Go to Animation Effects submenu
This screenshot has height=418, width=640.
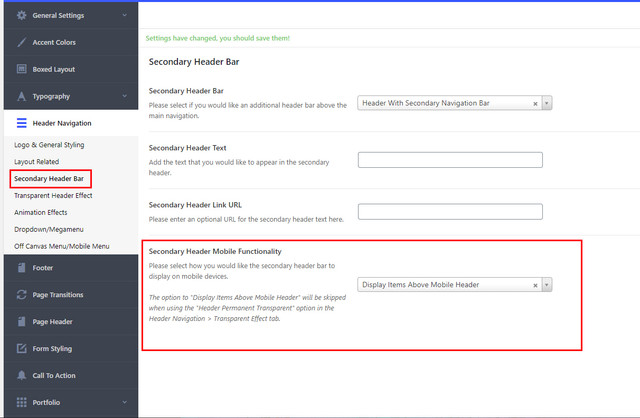(40, 212)
